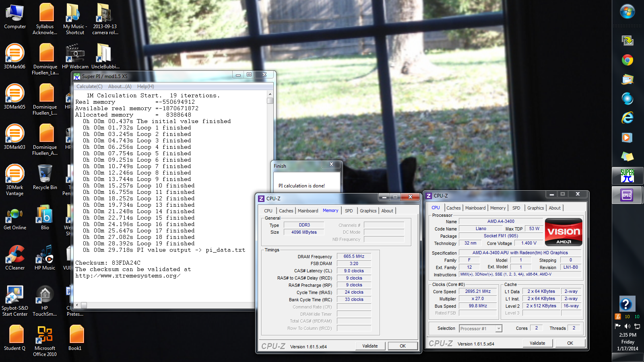Open the 3DMark05 desktop shortcut
Image resolution: width=644 pixels, height=362 pixels.
(15, 97)
